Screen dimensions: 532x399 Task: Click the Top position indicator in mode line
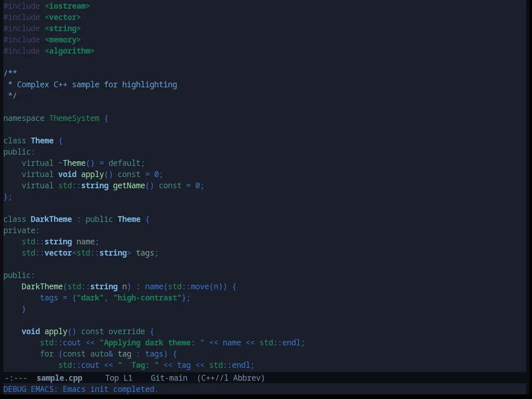pos(112,378)
